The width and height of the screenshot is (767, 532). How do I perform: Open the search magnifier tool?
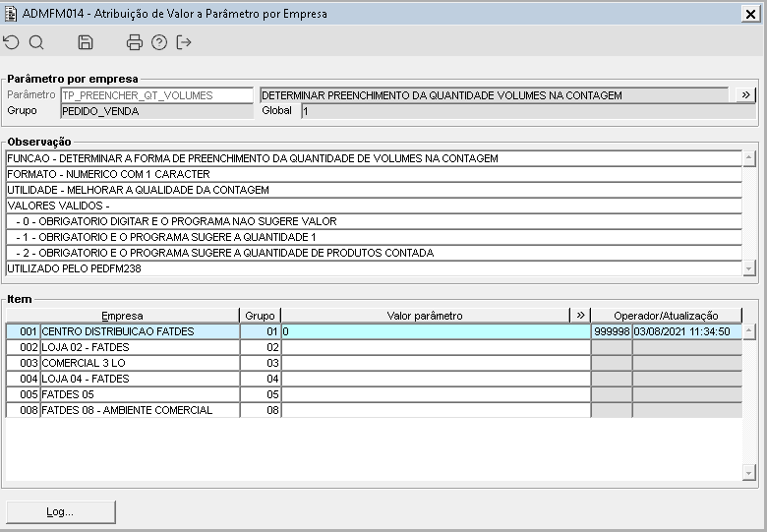pyautogui.click(x=36, y=42)
